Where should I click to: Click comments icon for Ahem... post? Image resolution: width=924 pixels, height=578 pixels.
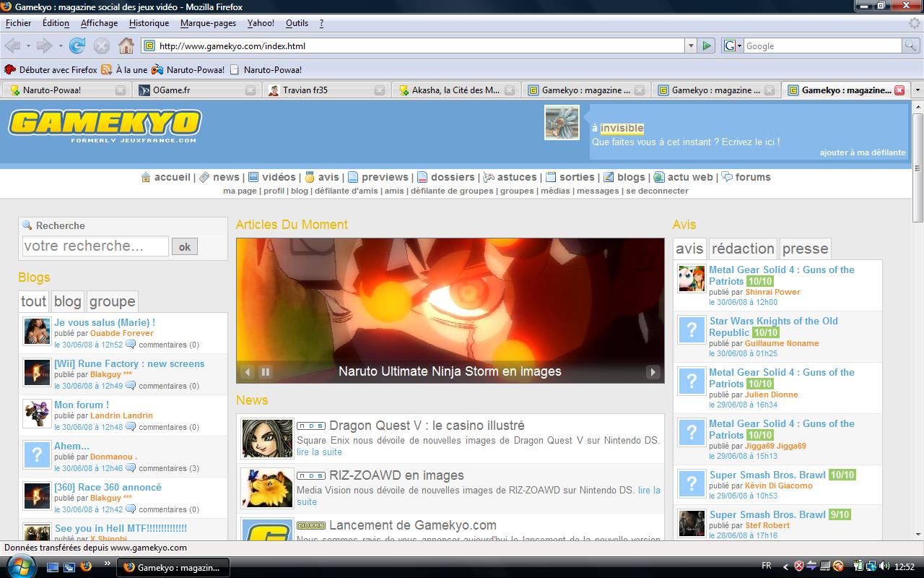pyautogui.click(x=131, y=468)
